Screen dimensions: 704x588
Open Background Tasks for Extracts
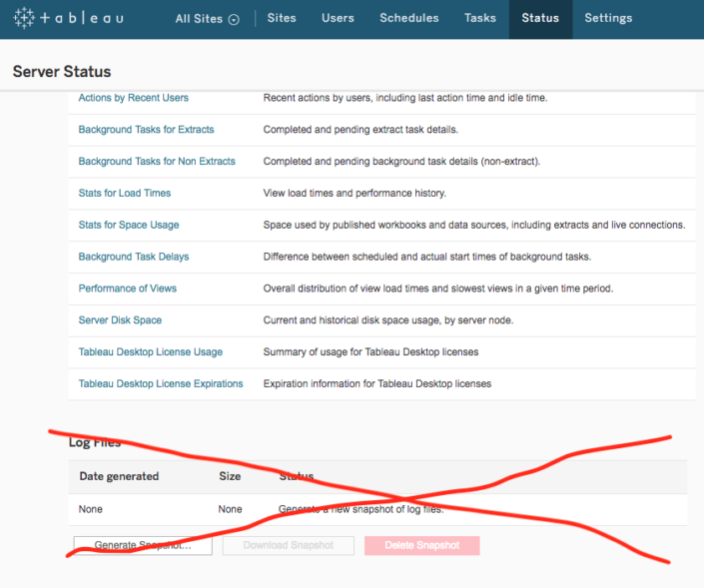(146, 130)
